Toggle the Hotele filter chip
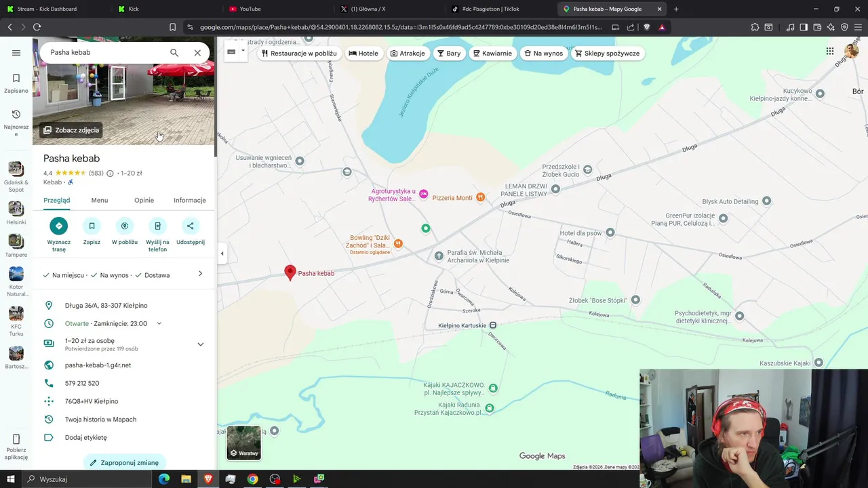The image size is (868, 488). (x=363, y=54)
